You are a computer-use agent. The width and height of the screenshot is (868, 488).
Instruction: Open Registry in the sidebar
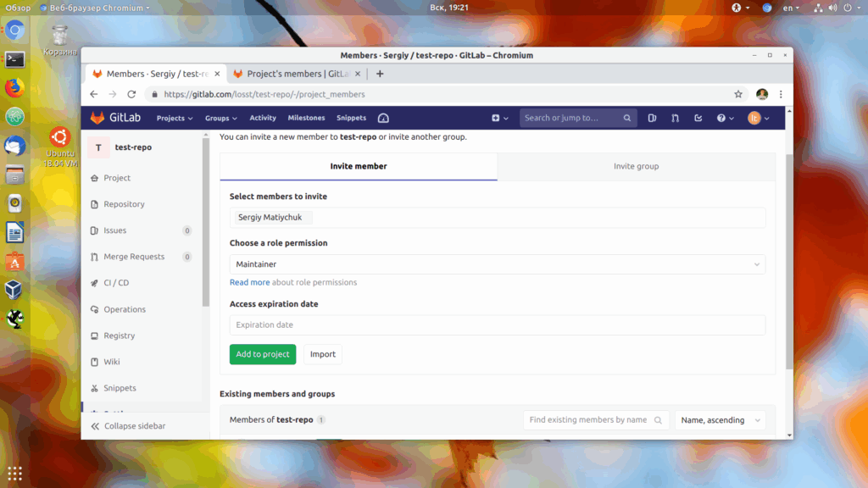(119, 335)
